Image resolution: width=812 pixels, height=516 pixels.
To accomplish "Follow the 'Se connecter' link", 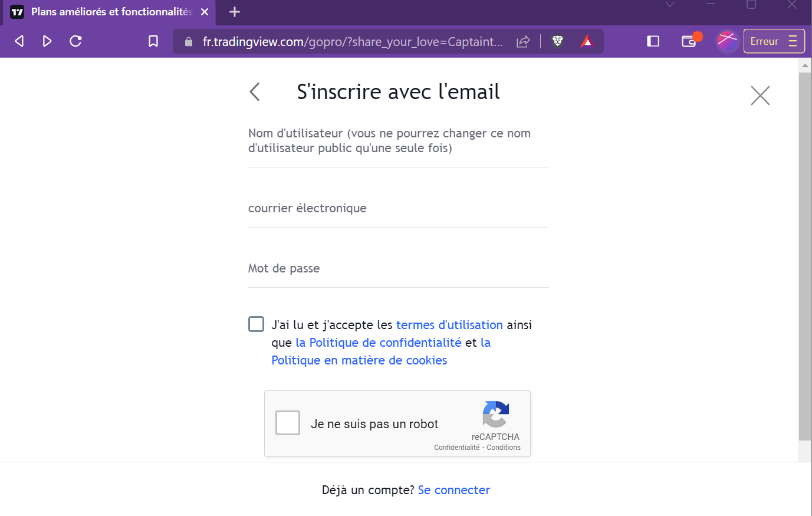I will pos(454,490).
